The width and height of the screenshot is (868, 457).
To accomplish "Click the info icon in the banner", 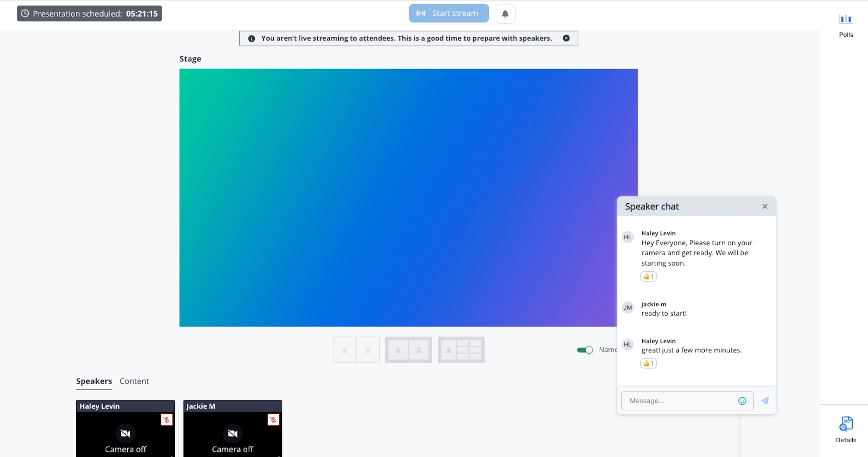I will pos(251,38).
